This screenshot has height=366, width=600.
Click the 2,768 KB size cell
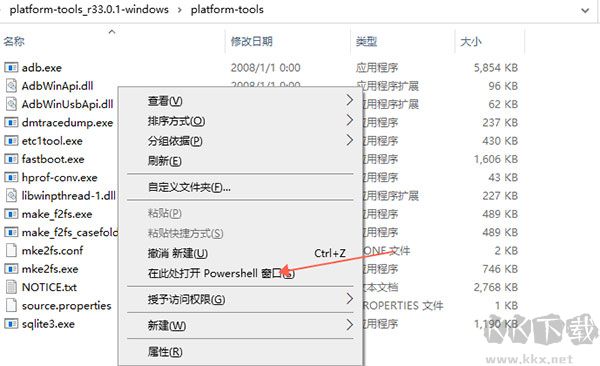(x=496, y=287)
